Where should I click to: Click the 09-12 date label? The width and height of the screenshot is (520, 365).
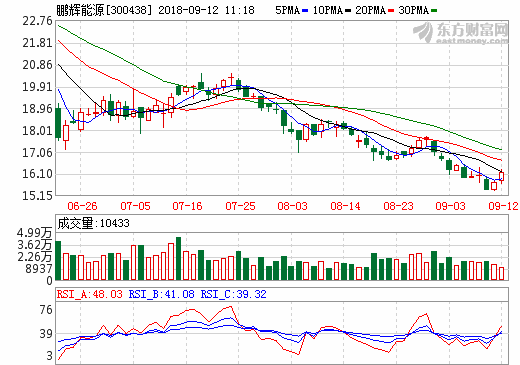tap(503, 206)
